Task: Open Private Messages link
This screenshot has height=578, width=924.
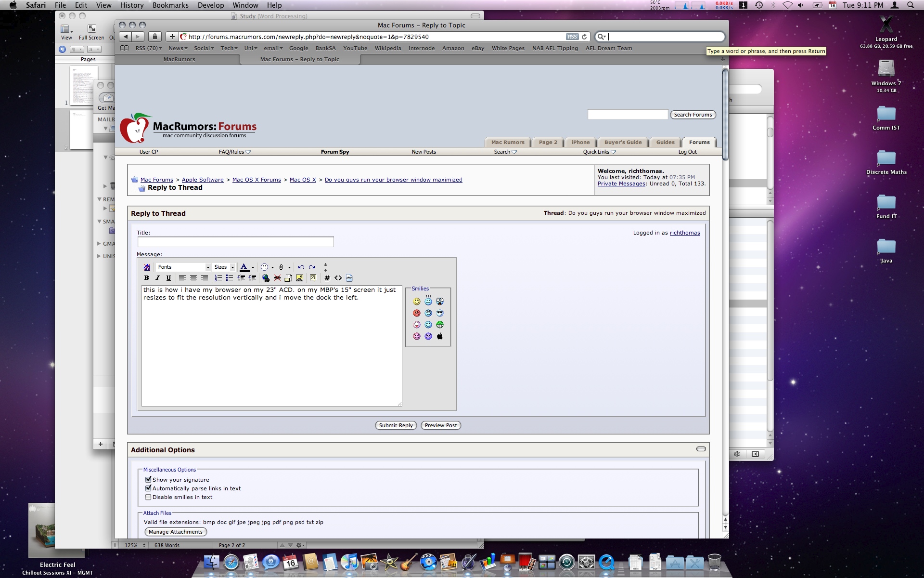Action: pos(621,184)
